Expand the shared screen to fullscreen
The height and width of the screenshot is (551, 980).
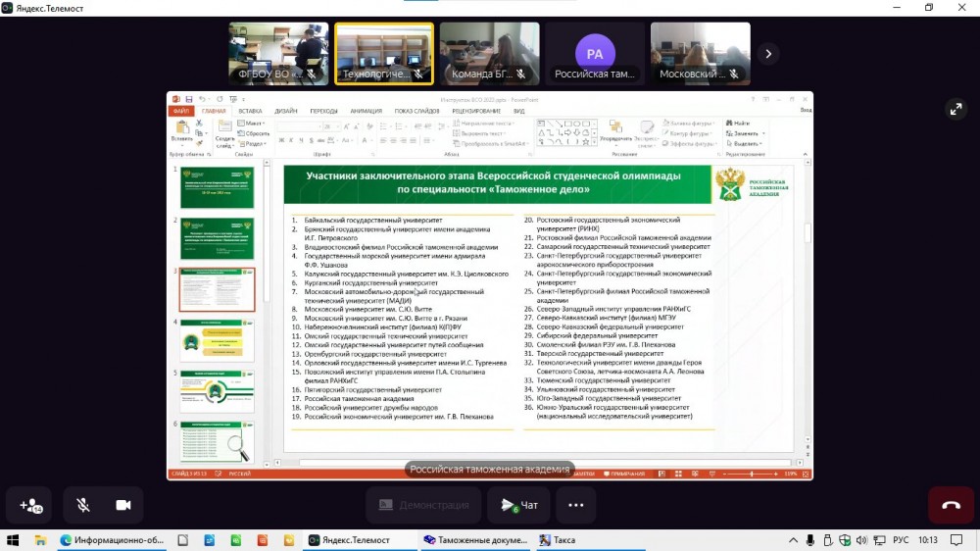coord(955,110)
